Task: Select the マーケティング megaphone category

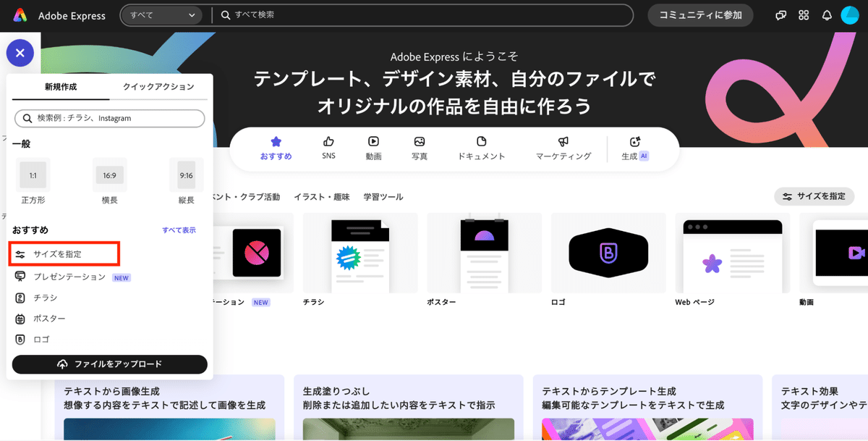Action: click(563, 148)
